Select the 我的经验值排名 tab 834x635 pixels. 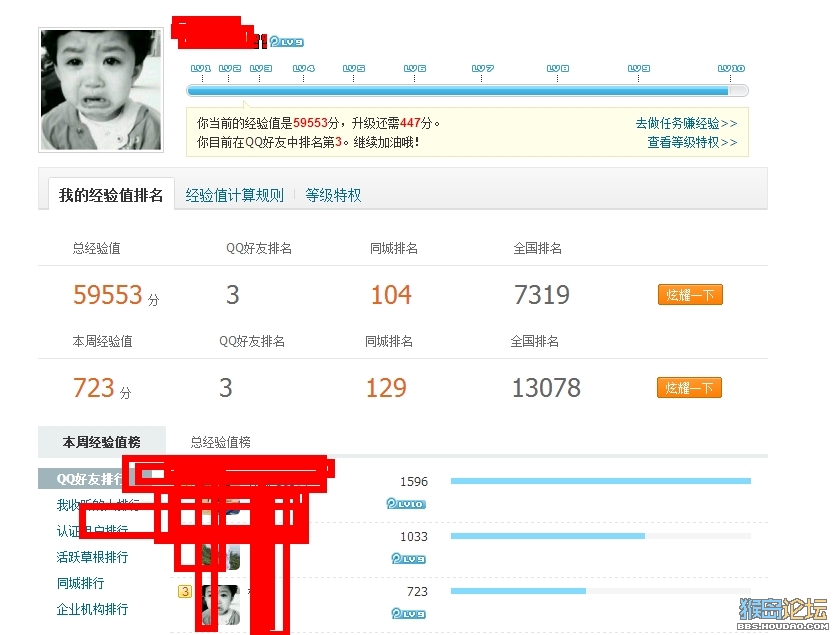click(x=111, y=195)
